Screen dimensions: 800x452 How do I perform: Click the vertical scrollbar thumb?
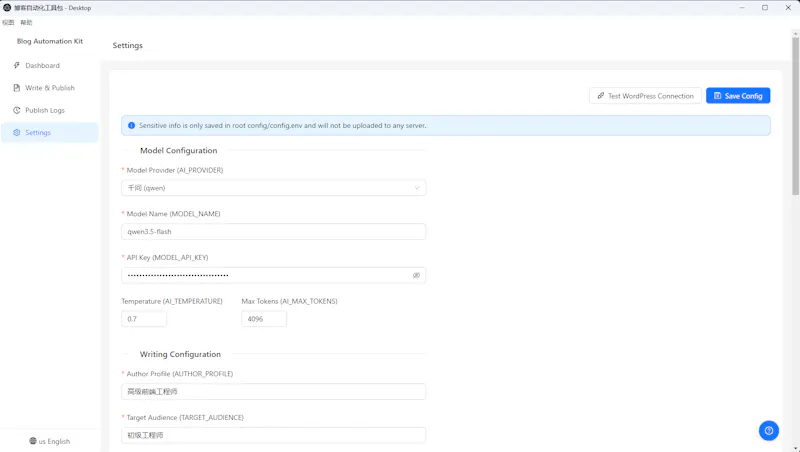coord(795,116)
